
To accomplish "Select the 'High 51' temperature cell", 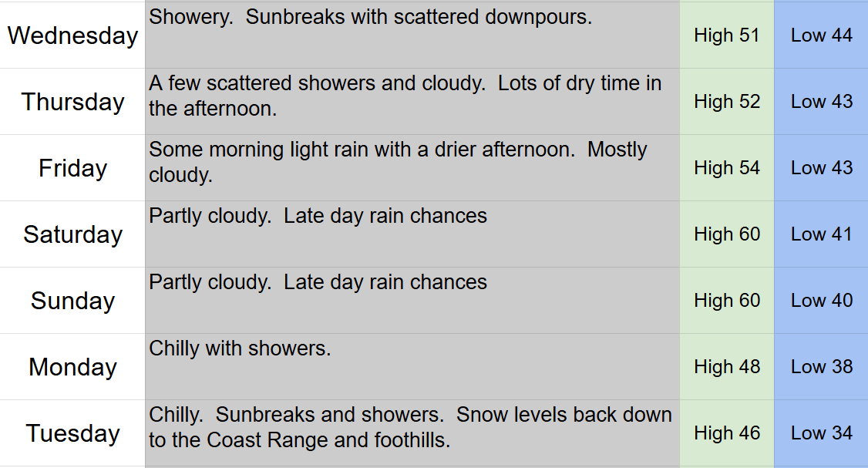I will (x=726, y=35).
